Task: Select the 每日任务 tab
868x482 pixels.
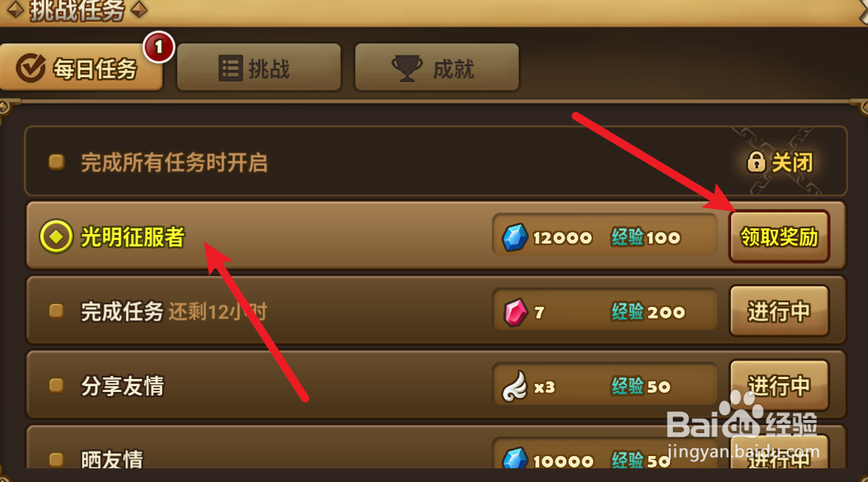Action: (x=81, y=68)
